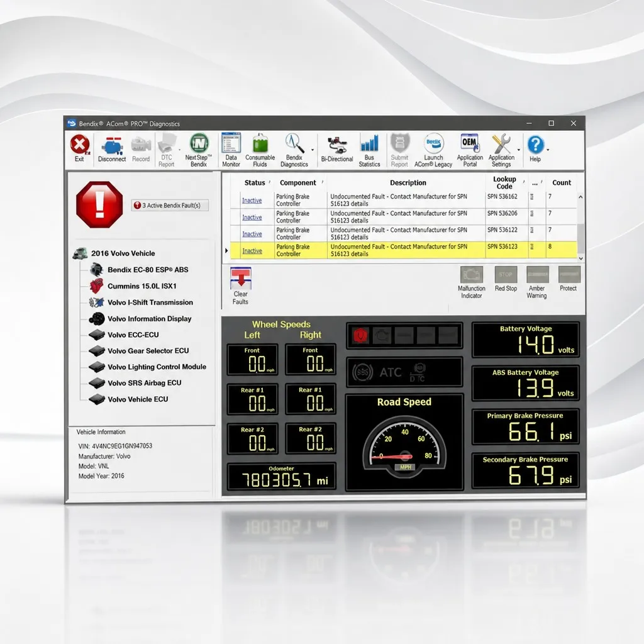This screenshot has height=644, width=644.
Task: Open Application Settings dropdown arrow
Action: click(x=519, y=150)
